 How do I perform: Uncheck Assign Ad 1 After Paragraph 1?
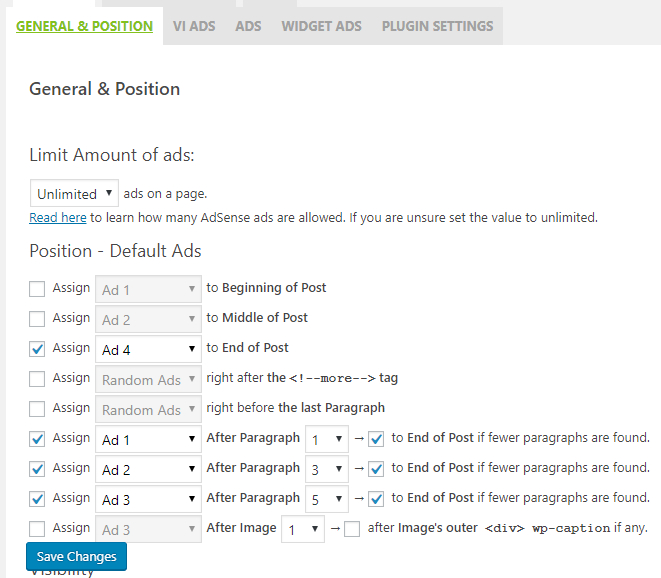click(x=37, y=439)
